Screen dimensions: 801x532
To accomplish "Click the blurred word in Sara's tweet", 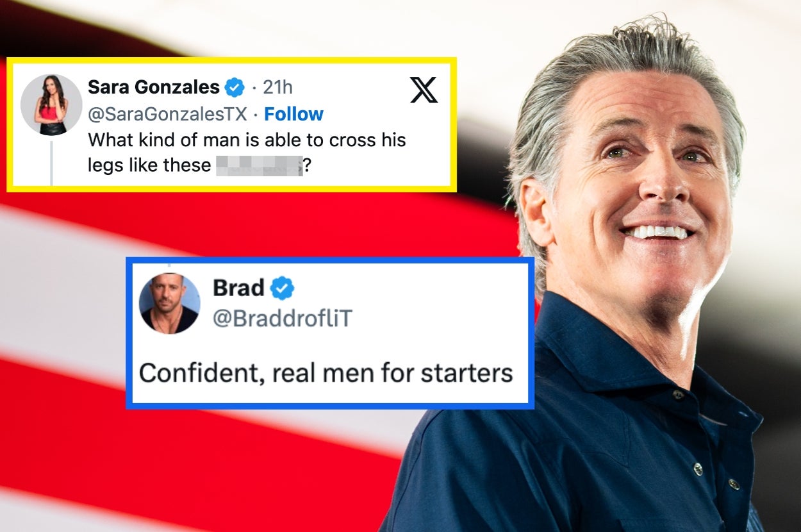I will [259, 165].
